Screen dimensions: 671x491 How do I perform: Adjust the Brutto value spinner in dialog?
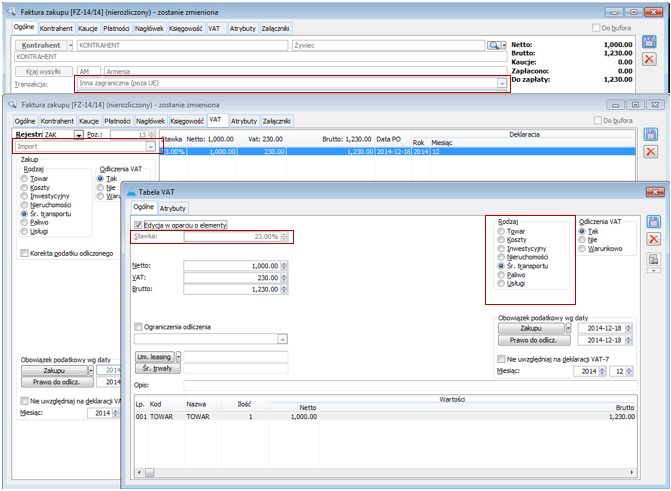click(284, 289)
